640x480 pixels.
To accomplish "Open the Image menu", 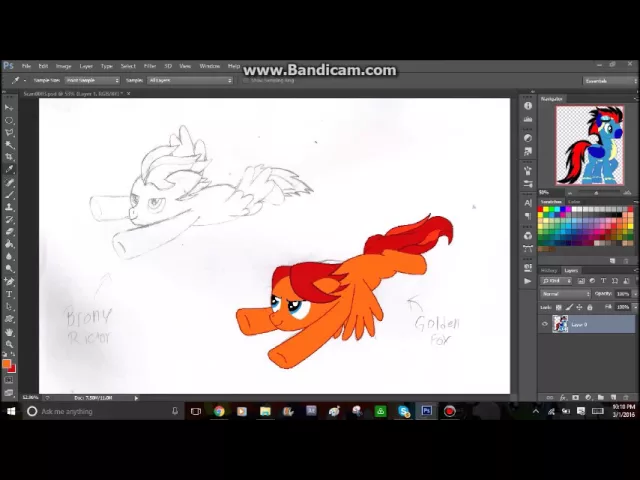I will pos(63,66).
